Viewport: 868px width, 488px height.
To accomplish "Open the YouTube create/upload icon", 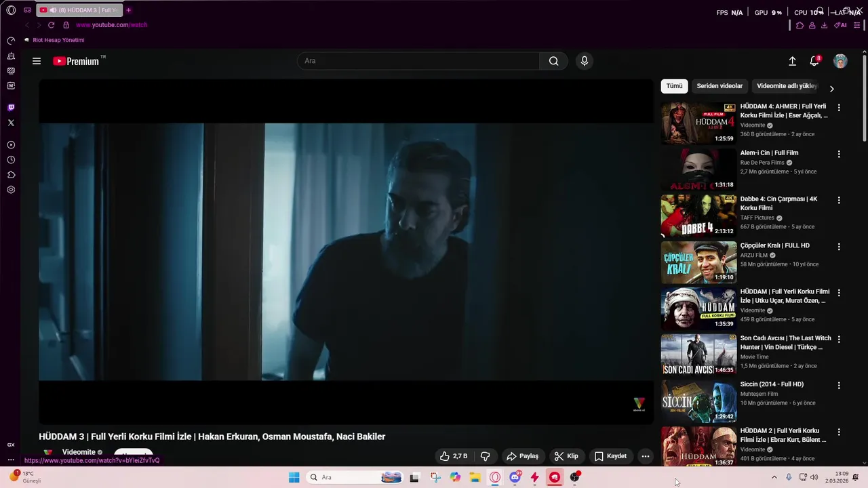I will (792, 61).
